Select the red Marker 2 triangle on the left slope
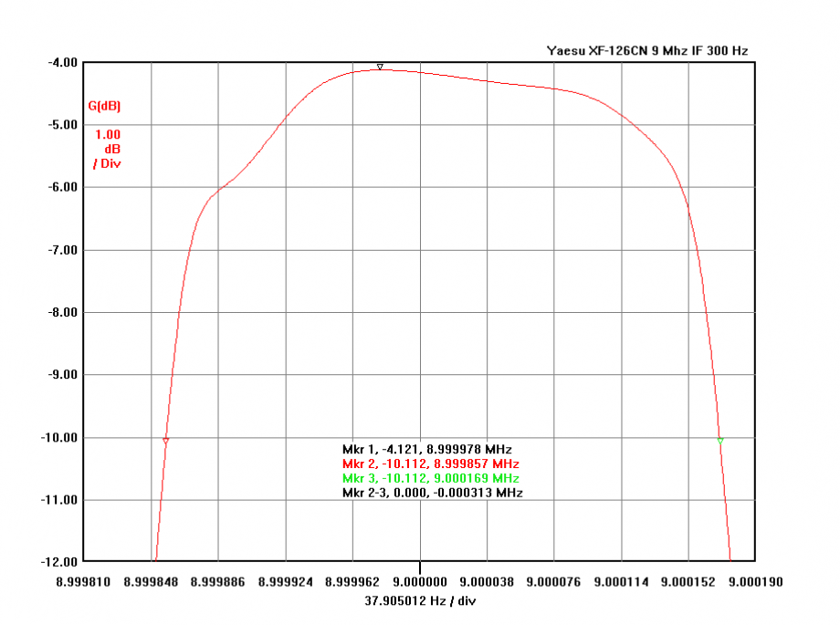The height and width of the screenshot is (625, 840). click(x=165, y=441)
